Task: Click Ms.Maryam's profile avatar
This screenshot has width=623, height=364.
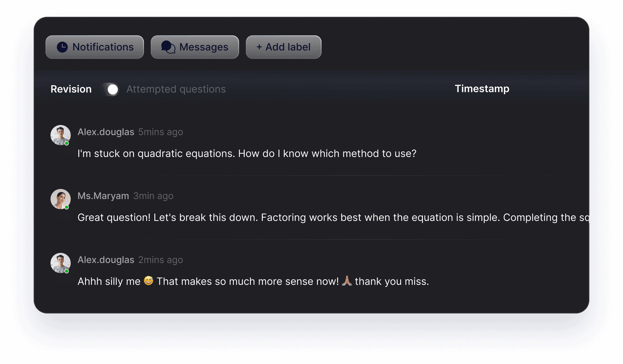Action: pyautogui.click(x=60, y=199)
